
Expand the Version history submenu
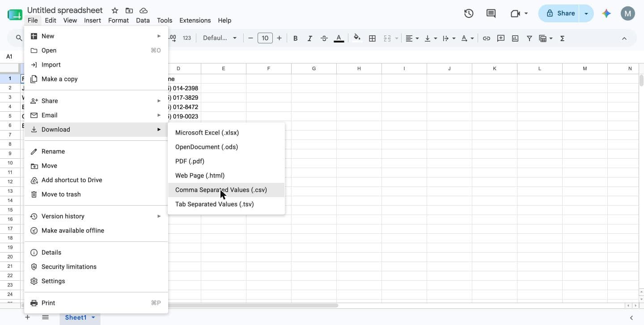pyautogui.click(x=96, y=216)
